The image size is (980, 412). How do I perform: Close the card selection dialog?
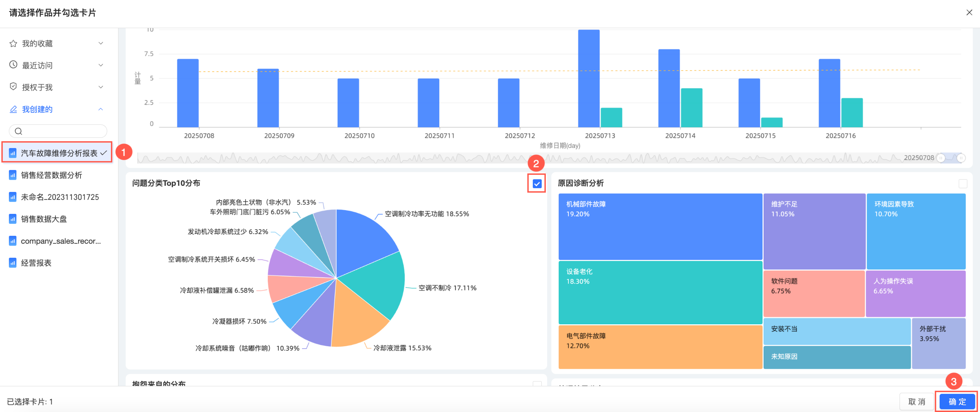click(x=969, y=13)
